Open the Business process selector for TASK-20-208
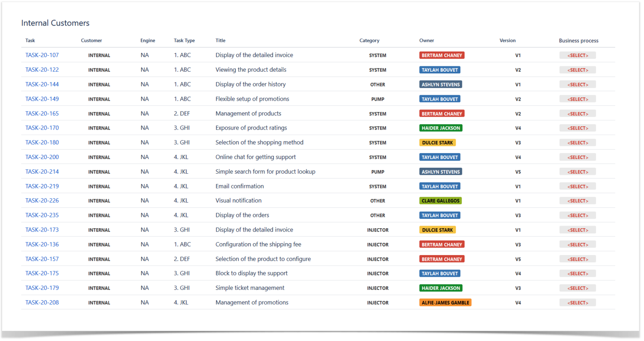The height and width of the screenshot is (341, 644). [578, 302]
